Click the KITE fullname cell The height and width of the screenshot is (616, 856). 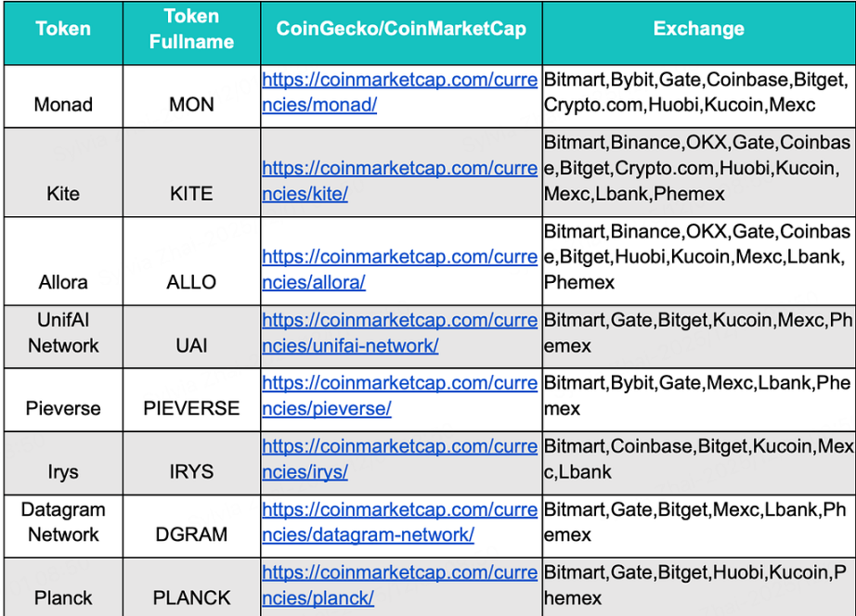click(191, 194)
